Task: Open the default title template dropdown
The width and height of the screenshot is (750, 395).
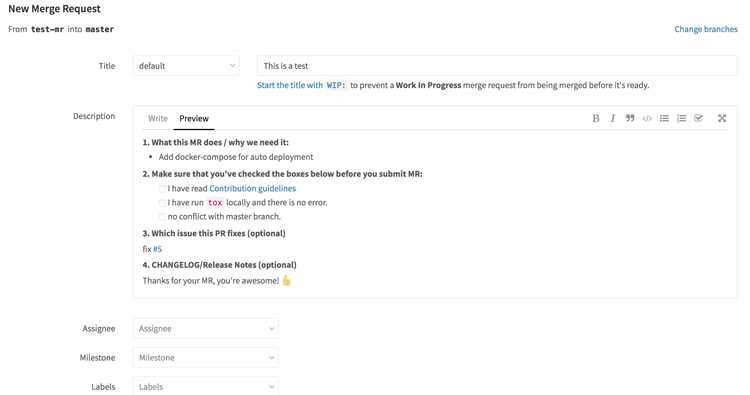Action: coord(187,66)
